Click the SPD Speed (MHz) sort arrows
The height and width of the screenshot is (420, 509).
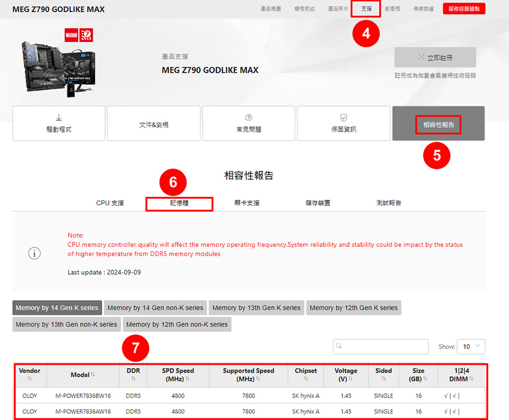coord(187,379)
